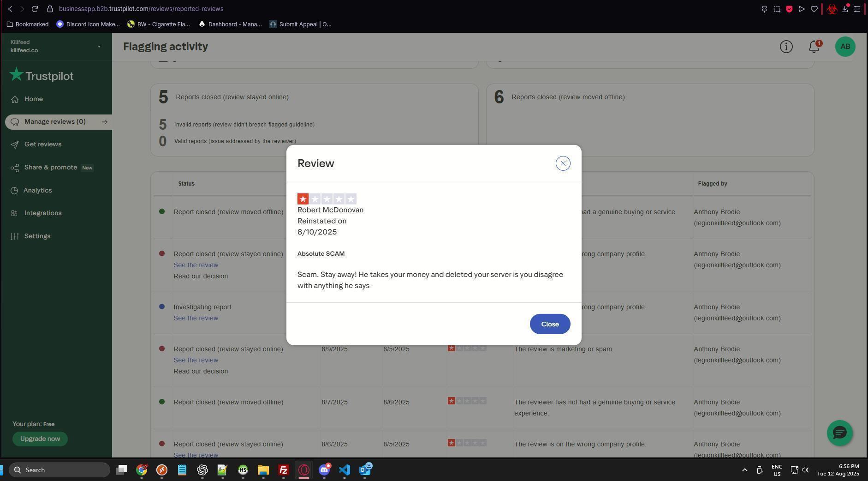Open Integrations in the sidebar
This screenshot has width=868, height=481.
43,213
